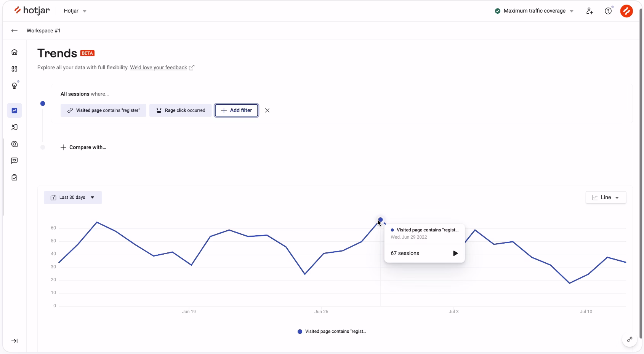Open the Feedback chat bubble icon
This screenshot has height=354, width=644.
[14, 161]
